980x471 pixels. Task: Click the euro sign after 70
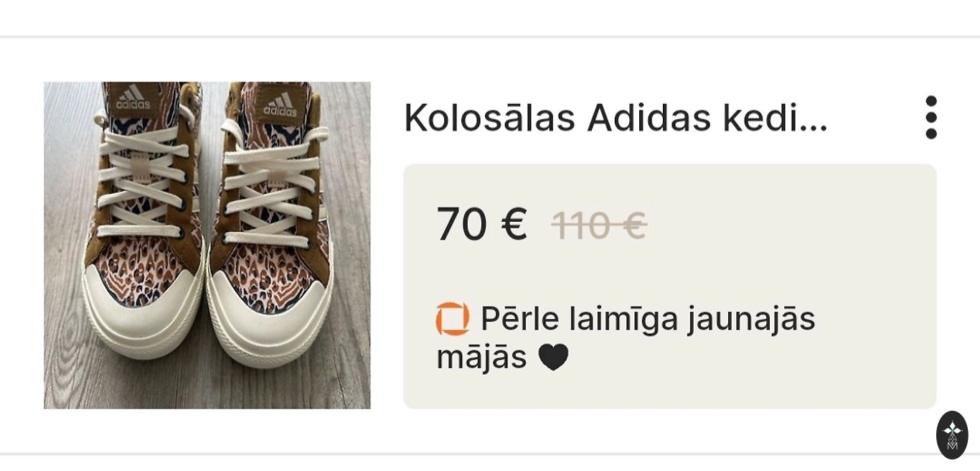click(514, 224)
